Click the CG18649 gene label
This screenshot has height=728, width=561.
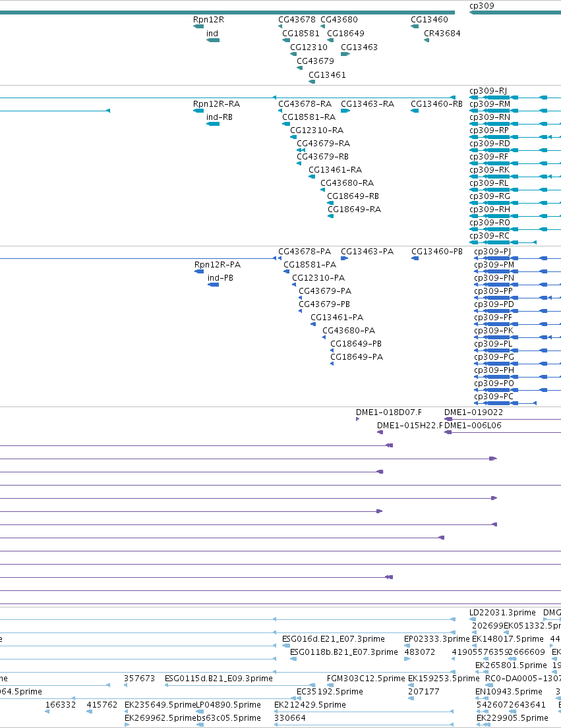pyautogui.click(x=345, y=34)
